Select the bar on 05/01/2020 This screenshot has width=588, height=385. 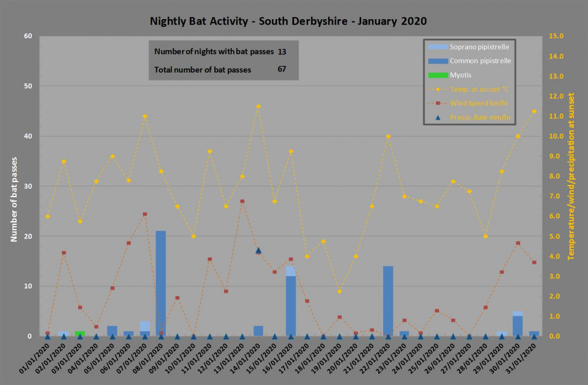tap(112, 331)
